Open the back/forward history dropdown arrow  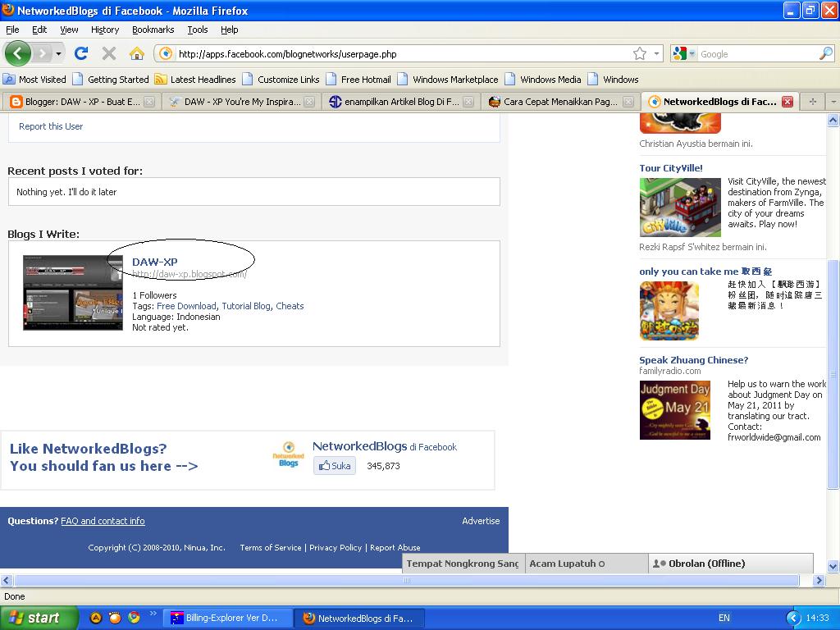point(58,53)
